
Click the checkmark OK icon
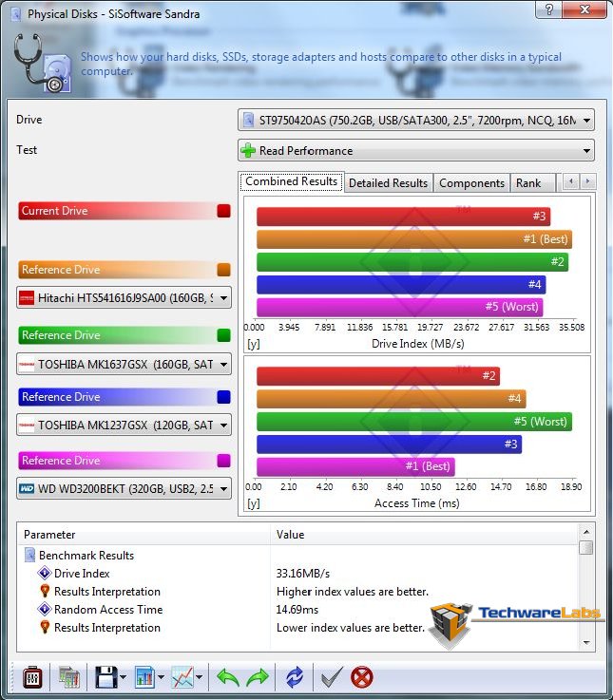click(x=332, y=677)
